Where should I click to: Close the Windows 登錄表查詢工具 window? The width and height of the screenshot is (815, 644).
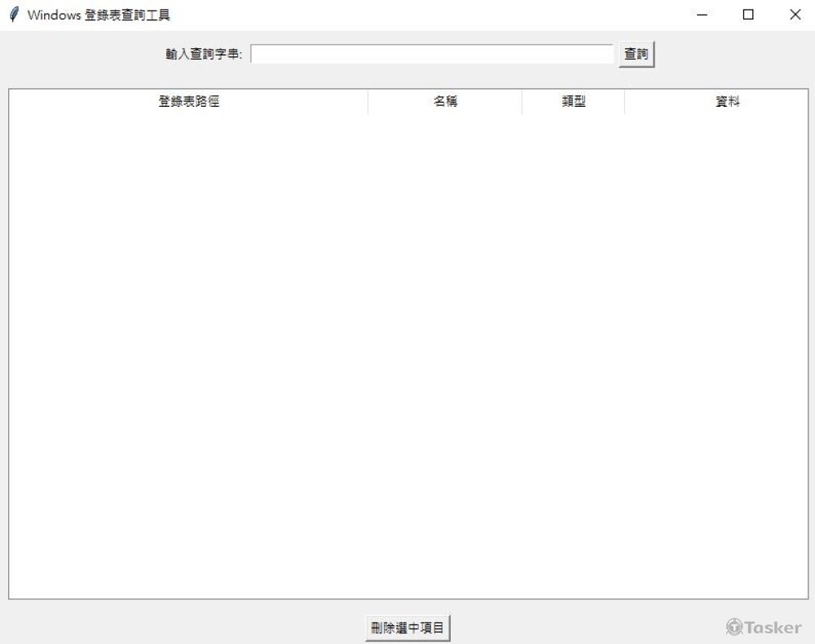coord(795,15)
